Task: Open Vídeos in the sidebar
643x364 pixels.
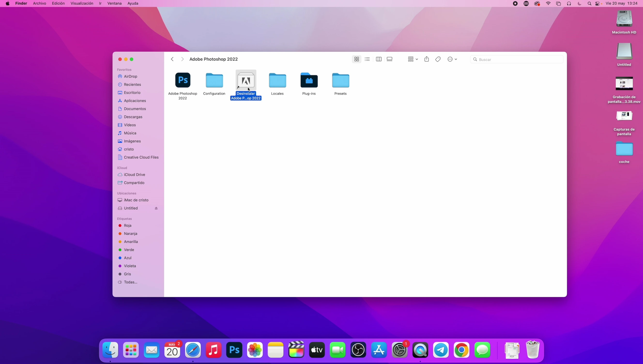Action: tap(138, 125)
